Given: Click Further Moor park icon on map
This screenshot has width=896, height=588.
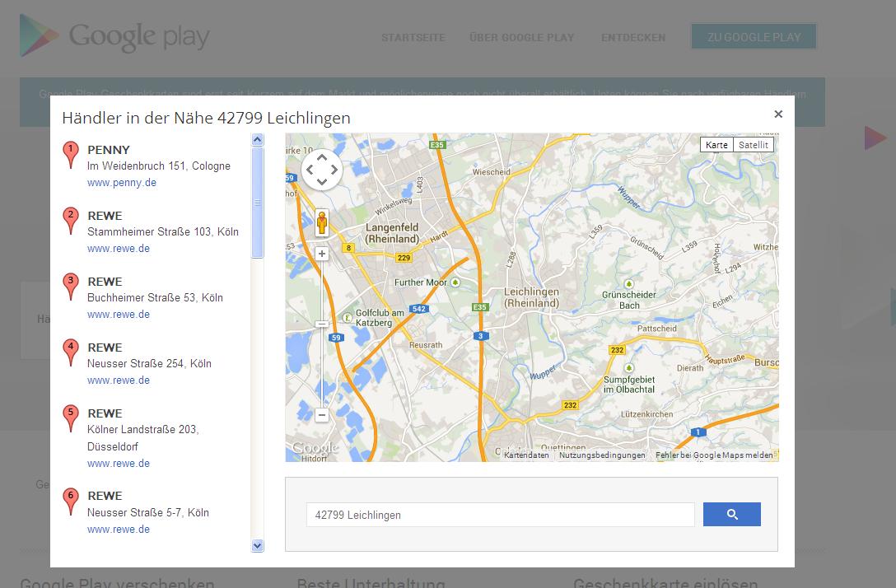Looking at the screenshot, I should click(x=455, y=282).
